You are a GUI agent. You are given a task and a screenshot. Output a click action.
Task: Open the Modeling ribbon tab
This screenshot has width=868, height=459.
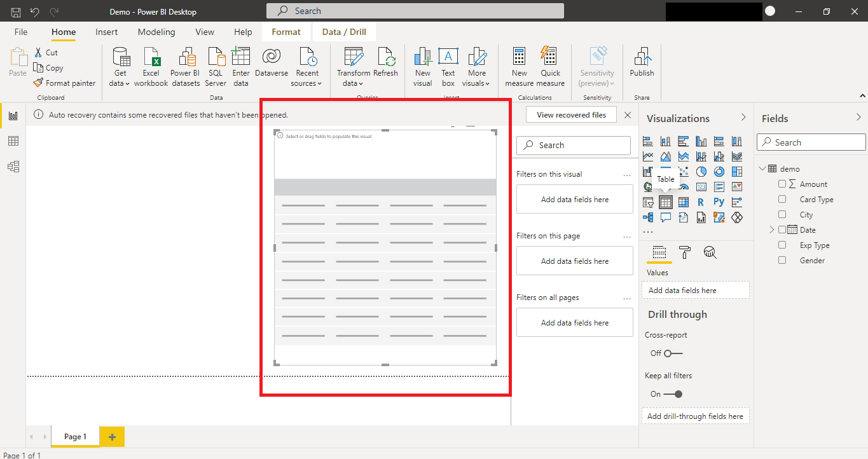(156, 32)
